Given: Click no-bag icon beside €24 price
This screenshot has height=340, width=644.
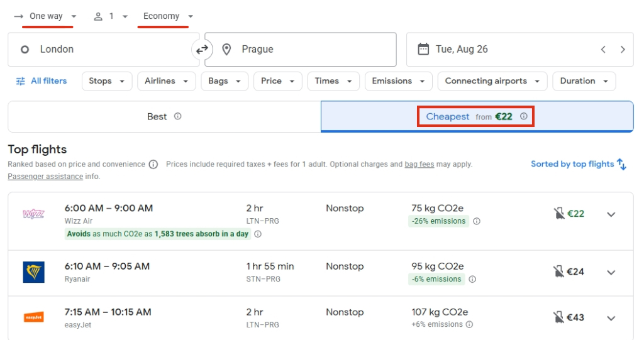Looking at the screenshot, I should point(558,271).
